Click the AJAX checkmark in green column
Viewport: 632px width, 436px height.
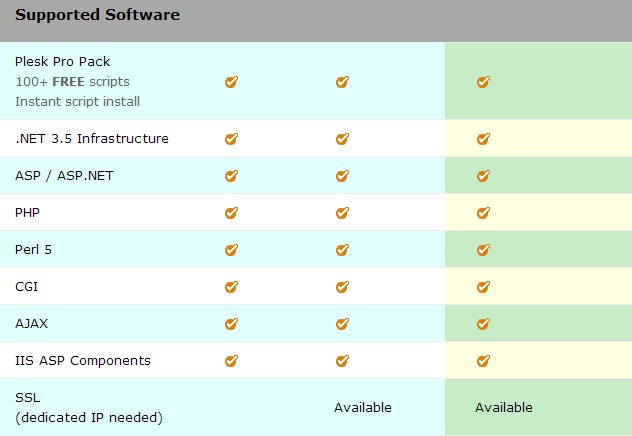483,324
